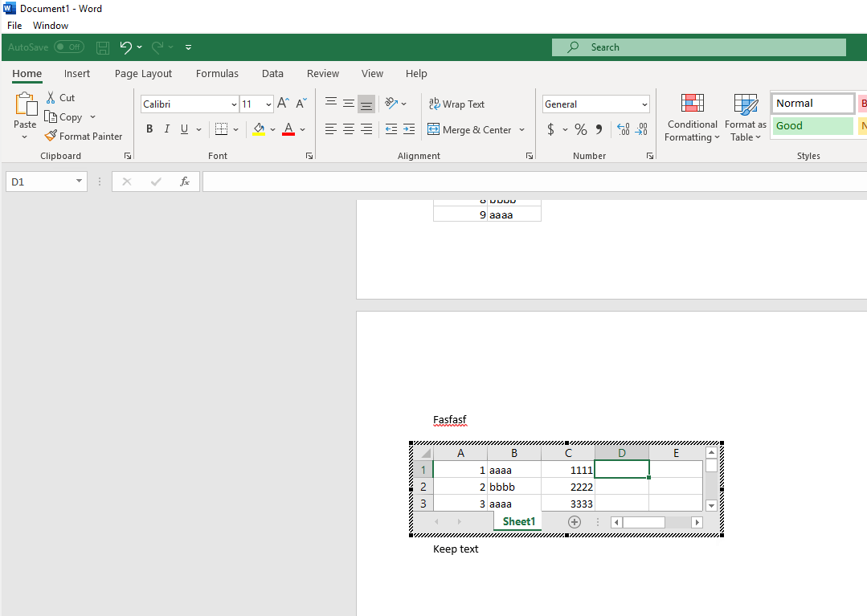Screen dimensions: 867x616
Task: Open the Insert ribbon tab
Action: 77,73
